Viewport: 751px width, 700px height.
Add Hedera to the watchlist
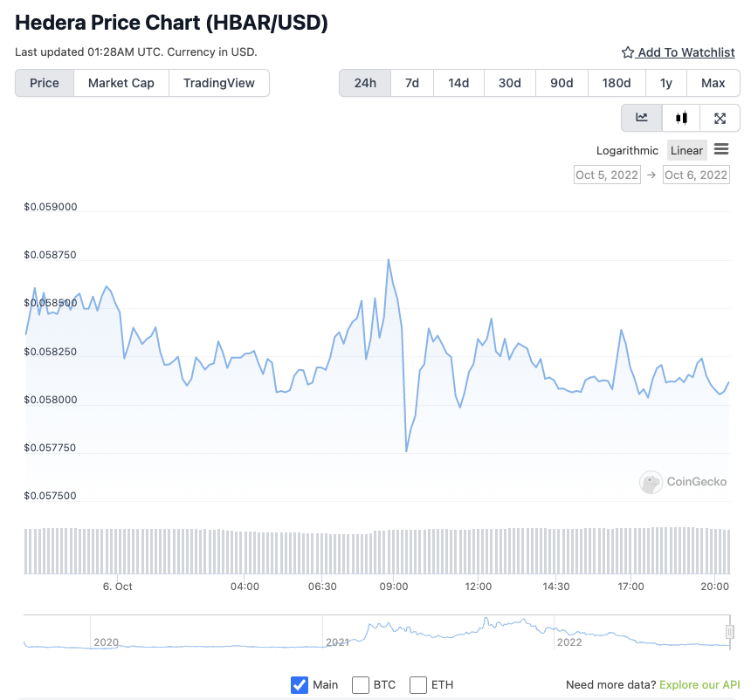[x=679, y=52]
